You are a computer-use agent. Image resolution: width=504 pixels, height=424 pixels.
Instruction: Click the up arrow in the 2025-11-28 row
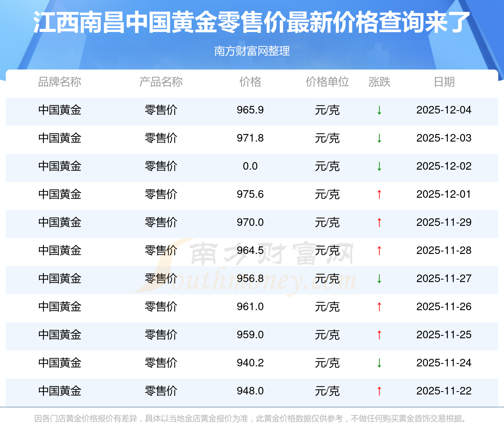pyautogui.click(x=379, y=251)
